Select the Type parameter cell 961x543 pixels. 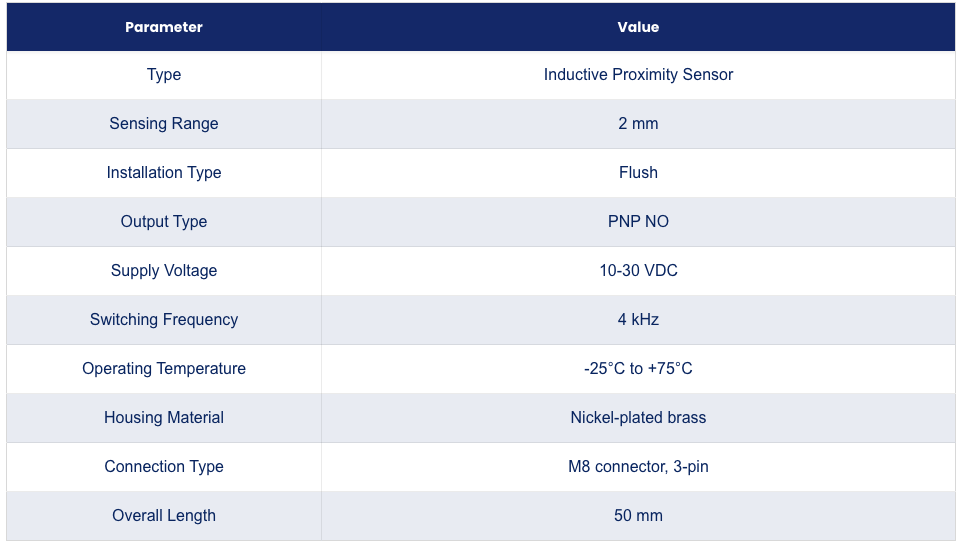tap(164, 75)
